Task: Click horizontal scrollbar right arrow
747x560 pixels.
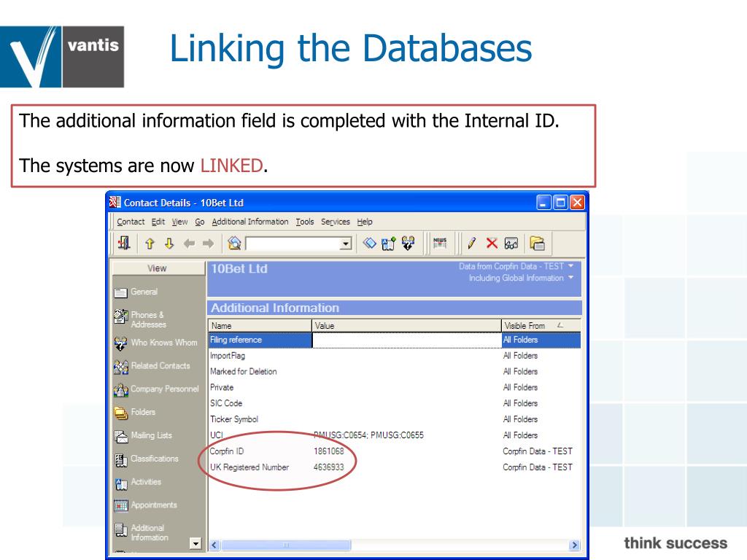Action: 575,545
